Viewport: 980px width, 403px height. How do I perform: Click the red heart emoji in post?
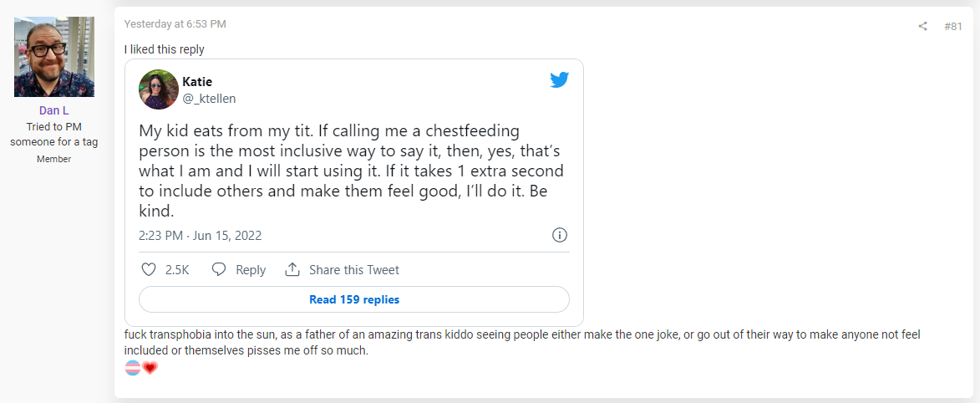pos(150,368)
